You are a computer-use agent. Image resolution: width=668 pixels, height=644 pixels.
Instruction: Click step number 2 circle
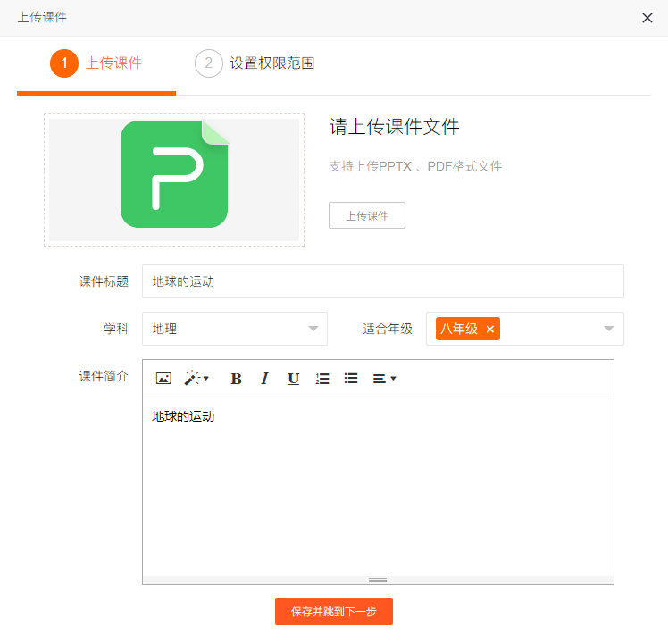click(x=209, y=63)
